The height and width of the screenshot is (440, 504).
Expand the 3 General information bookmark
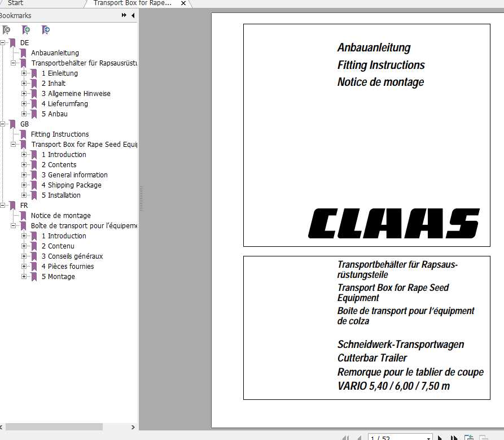tap(24, 175)
